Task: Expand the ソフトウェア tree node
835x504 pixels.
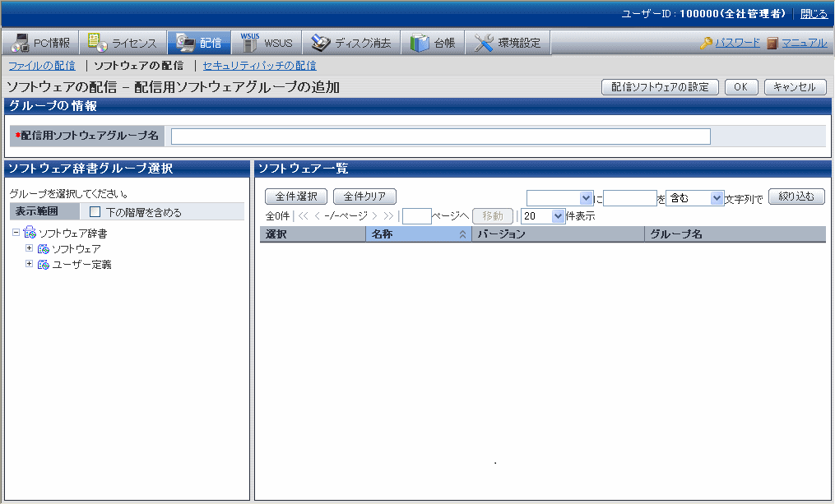Action: click(30, 248)
